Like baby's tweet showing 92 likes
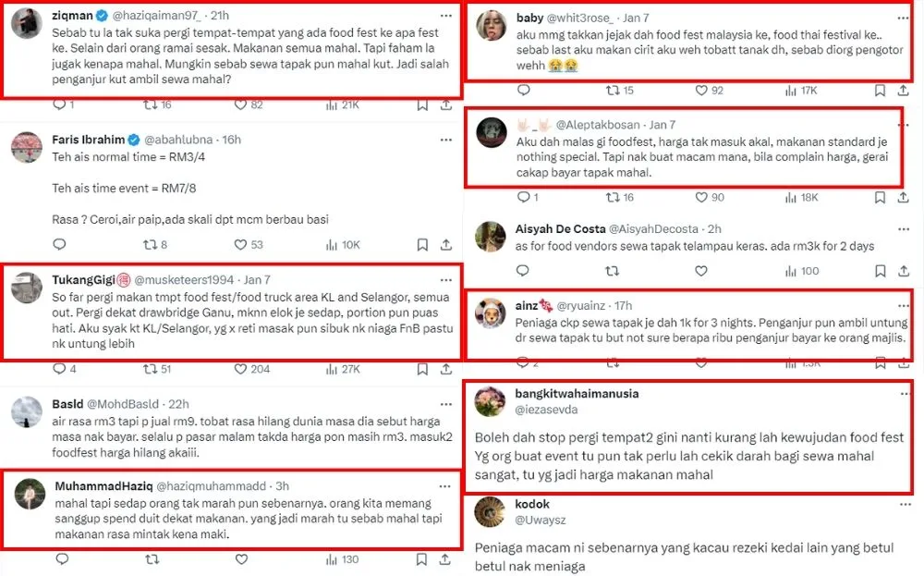Screen dimensions: 924x576 (x=702, y=91)
